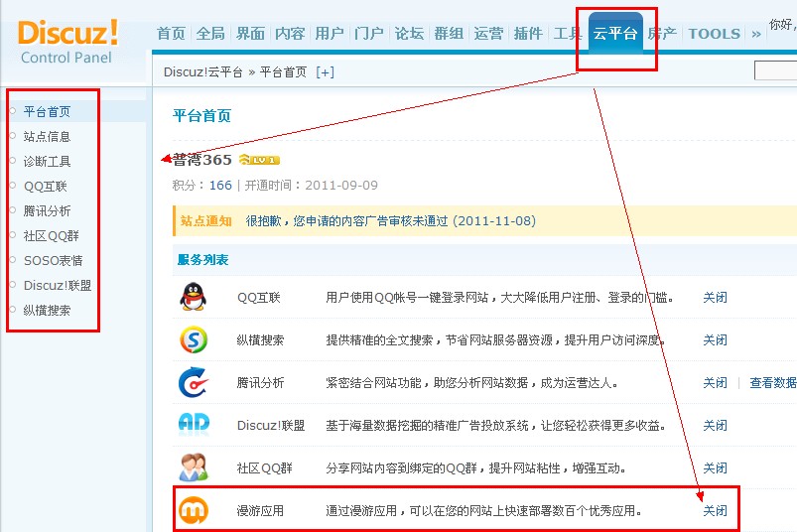Image resolution: width=797 pixels, height=532 pixels.
Task: Click the search input field at top right
Action: coord(775,71)
